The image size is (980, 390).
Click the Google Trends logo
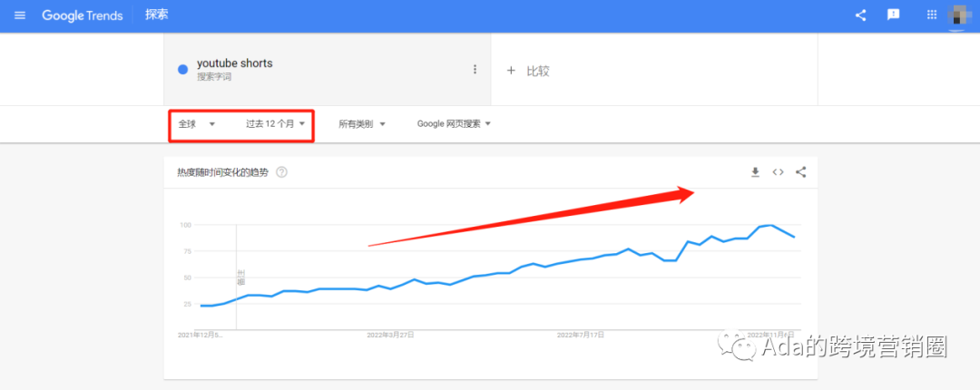82,15
